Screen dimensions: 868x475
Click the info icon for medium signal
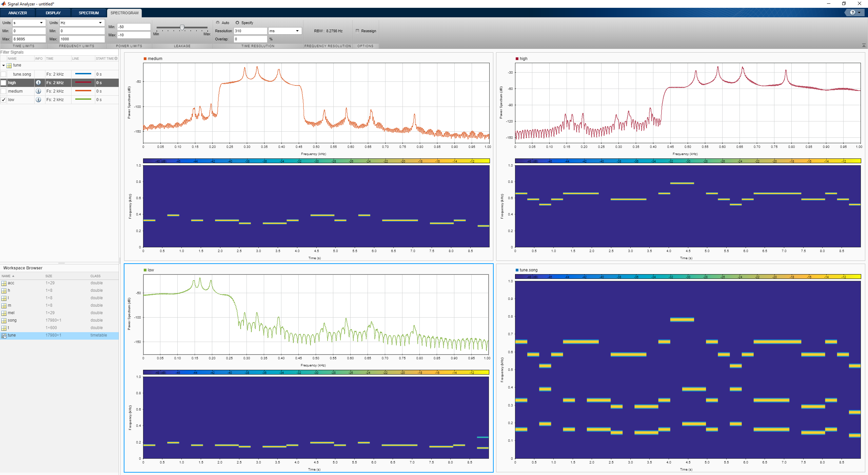38,91
